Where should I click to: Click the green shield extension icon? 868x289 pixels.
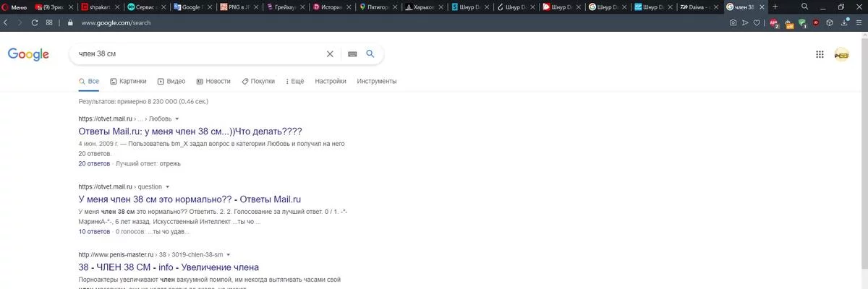tap(802, 22)
